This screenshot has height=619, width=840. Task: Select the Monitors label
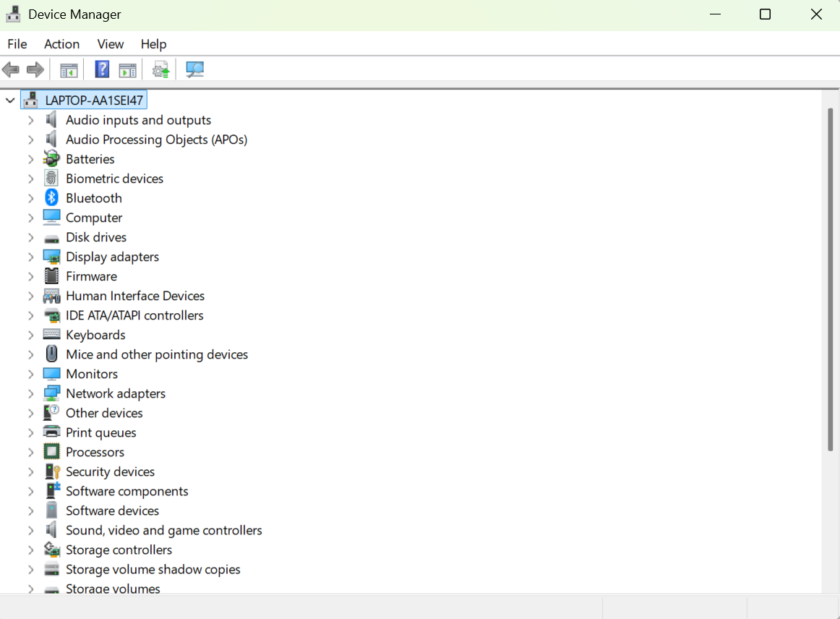pyautogui.click(x=92, y=374)
